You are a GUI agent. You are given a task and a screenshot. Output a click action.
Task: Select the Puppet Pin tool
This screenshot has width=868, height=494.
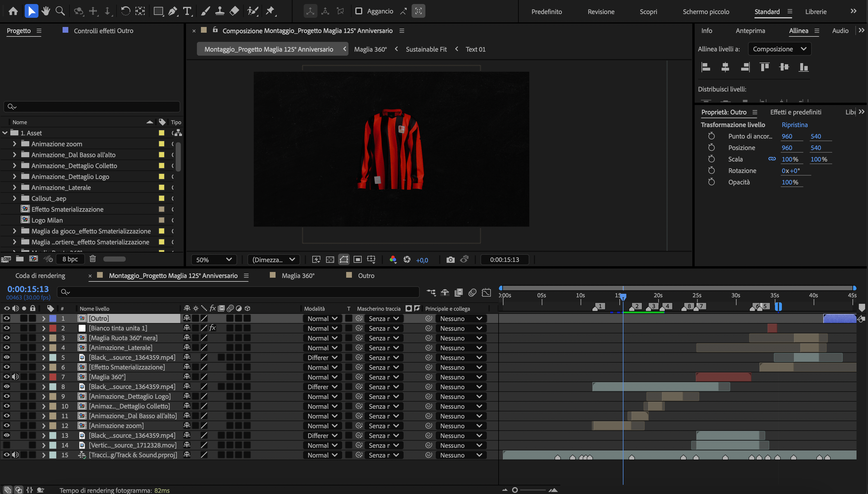[271, 11]
